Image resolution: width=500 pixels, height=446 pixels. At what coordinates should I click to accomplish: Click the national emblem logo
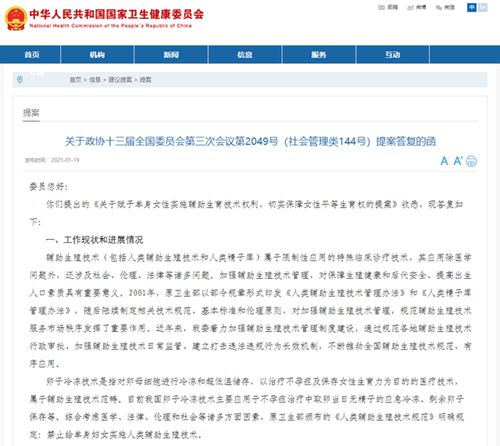[x=16, y=18]
